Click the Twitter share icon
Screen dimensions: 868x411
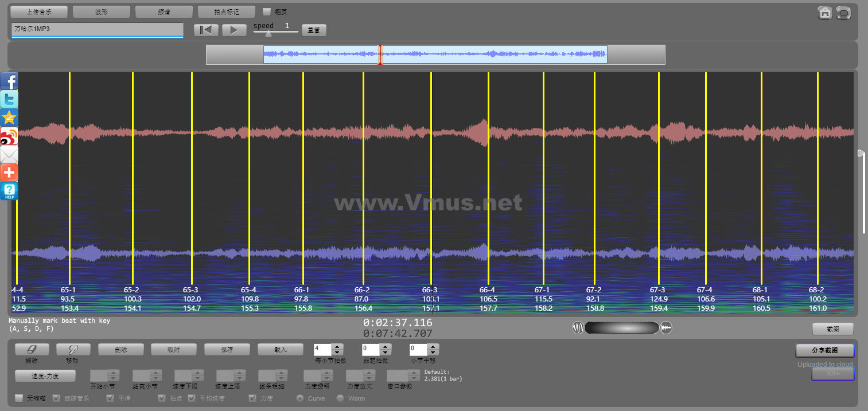point(9,100)
